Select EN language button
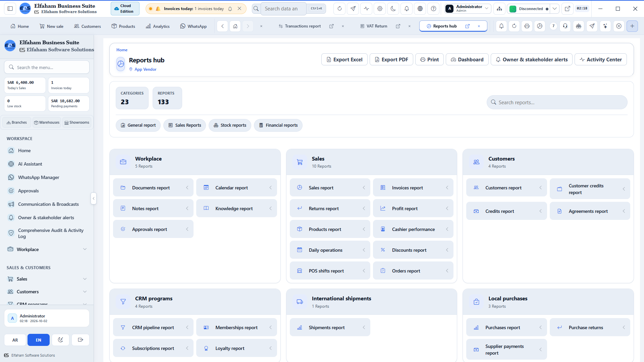This screenshot has width=644, height=362. click(x=39, y=340)
